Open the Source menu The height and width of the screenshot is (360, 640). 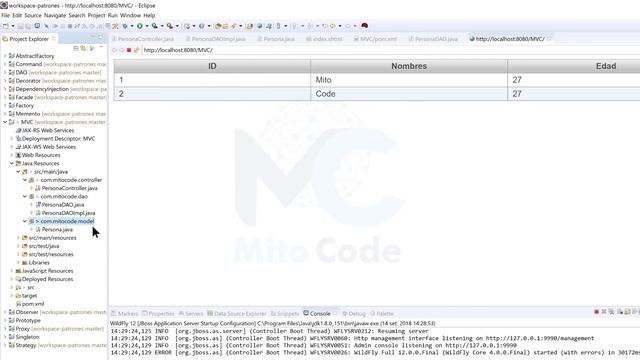click(x=33, y=15)
